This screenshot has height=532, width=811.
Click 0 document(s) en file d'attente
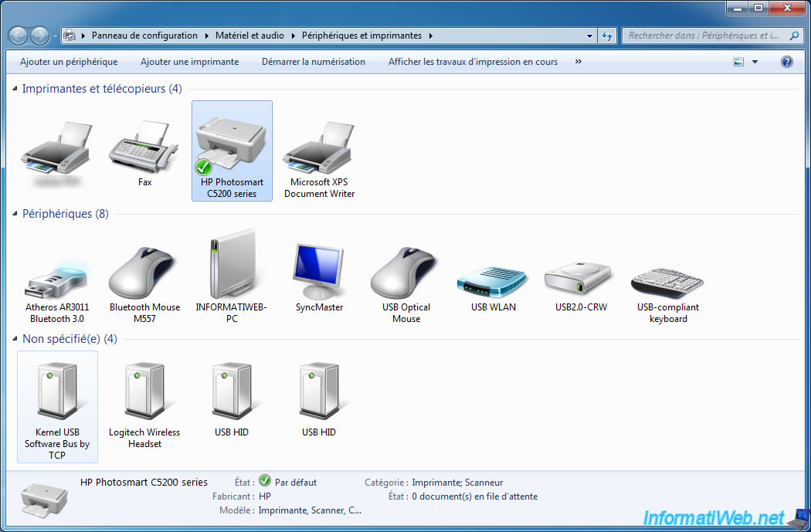tap(475, 496)
